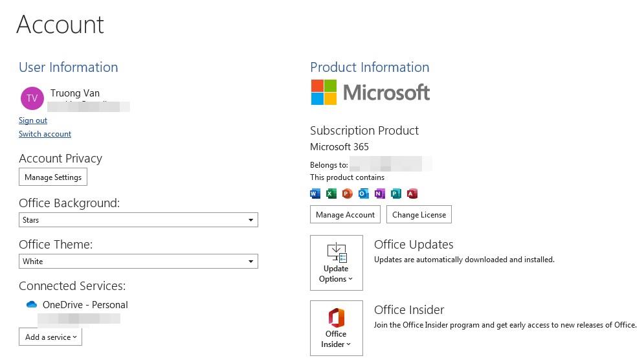Click the Word app icon

pyautogui.click(x=315, y=194)
